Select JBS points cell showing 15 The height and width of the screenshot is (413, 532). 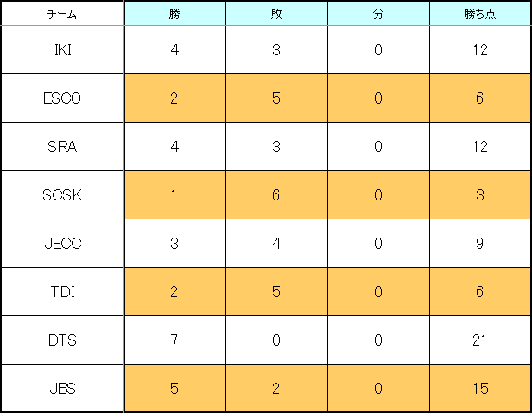click(x=480, y=388)
